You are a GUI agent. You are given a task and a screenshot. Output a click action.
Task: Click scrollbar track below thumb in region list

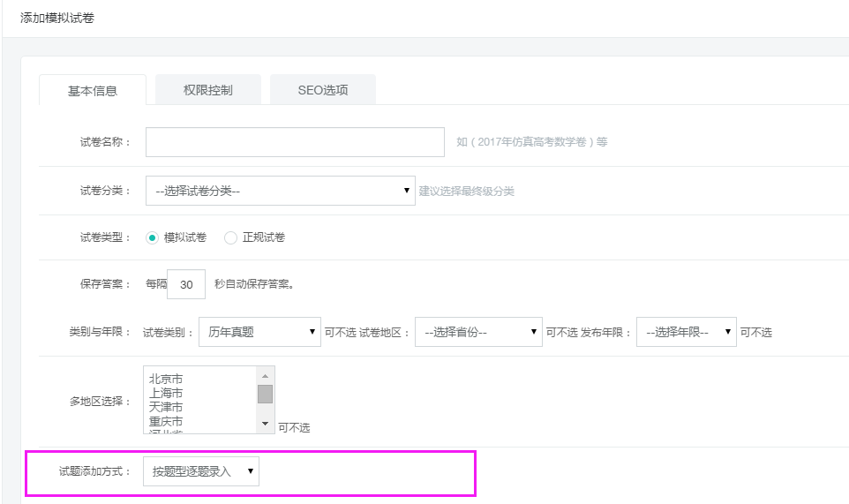click(265, 410)
